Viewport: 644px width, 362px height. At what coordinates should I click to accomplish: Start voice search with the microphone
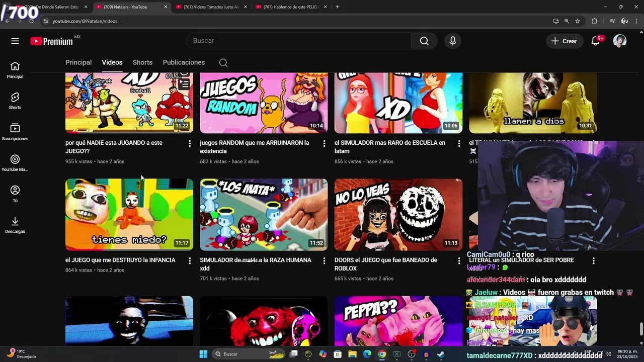[x=453, y=41]
